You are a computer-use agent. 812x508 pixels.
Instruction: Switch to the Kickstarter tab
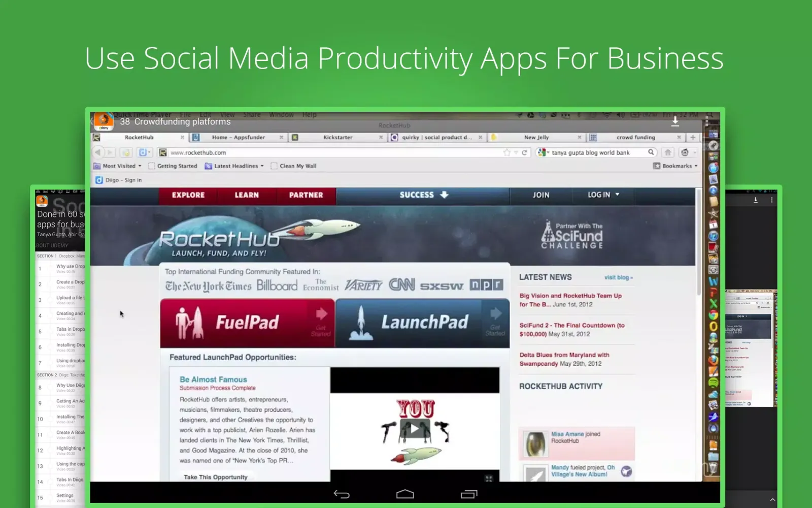click(338, 137)
